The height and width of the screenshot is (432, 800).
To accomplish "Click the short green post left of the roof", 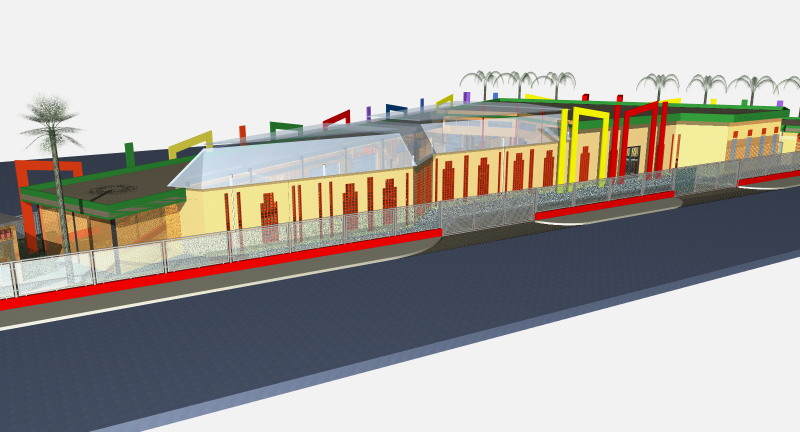I will point(129,154).
